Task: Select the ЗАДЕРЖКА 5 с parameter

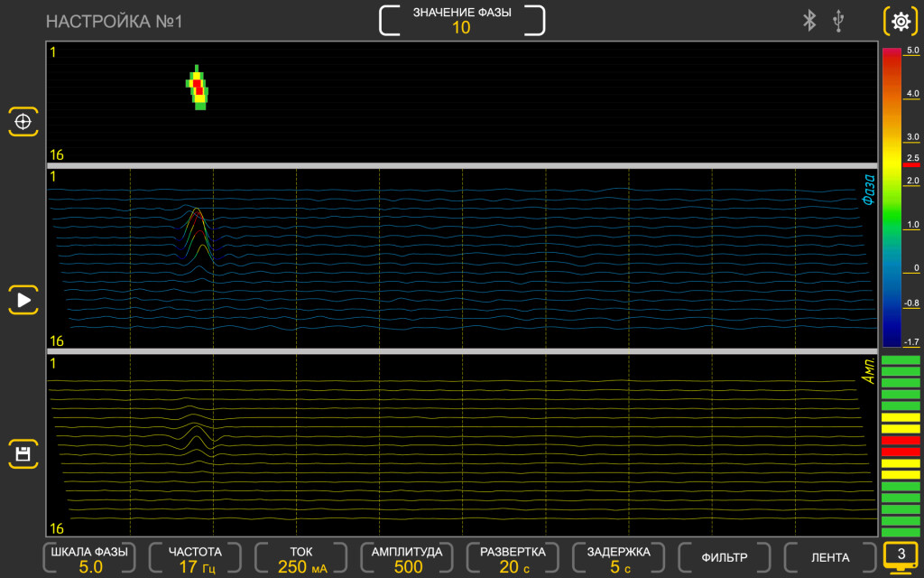Action: pos(619,559)
